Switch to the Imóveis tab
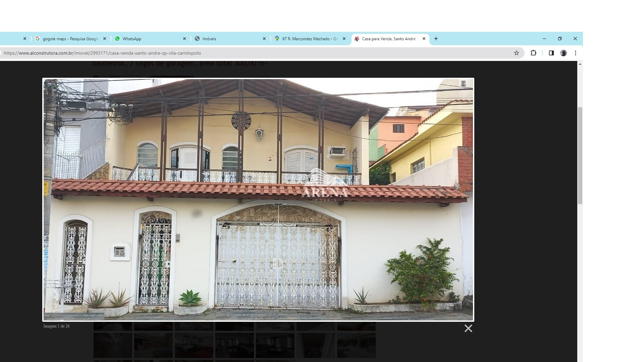Image resolution: width=644 pixels, height=362 pixels. coord(228,39)
